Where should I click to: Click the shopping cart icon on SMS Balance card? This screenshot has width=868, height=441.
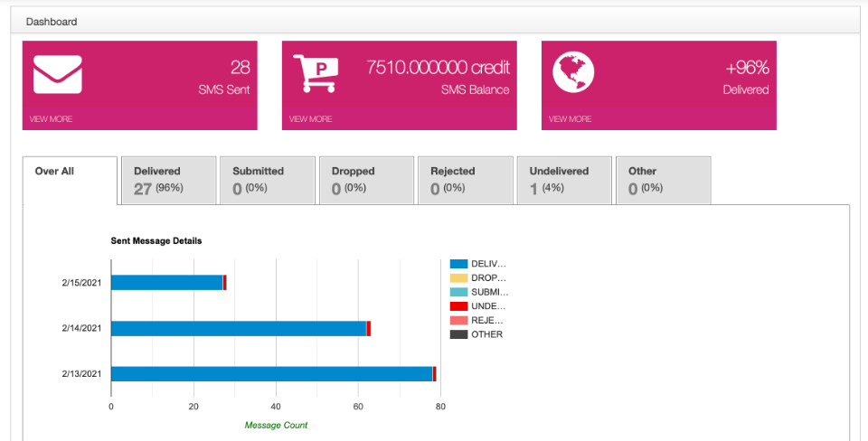coord(315,73)
